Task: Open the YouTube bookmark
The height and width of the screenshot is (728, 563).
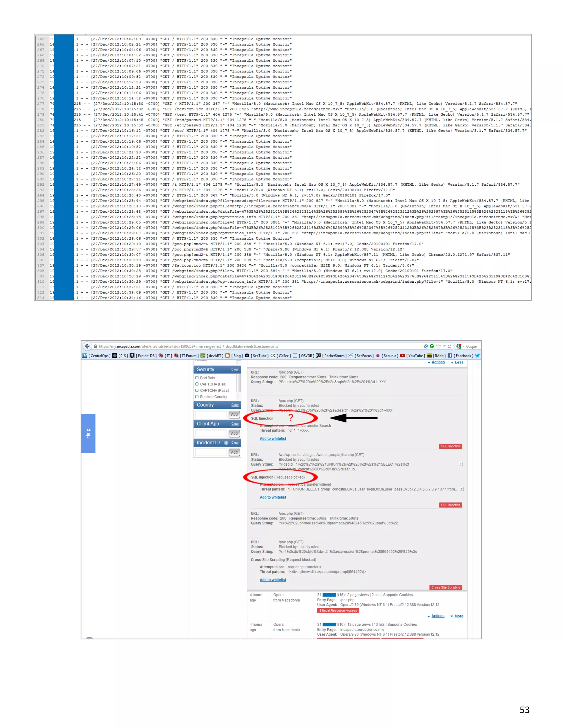Action: click(x=415, y=356)
